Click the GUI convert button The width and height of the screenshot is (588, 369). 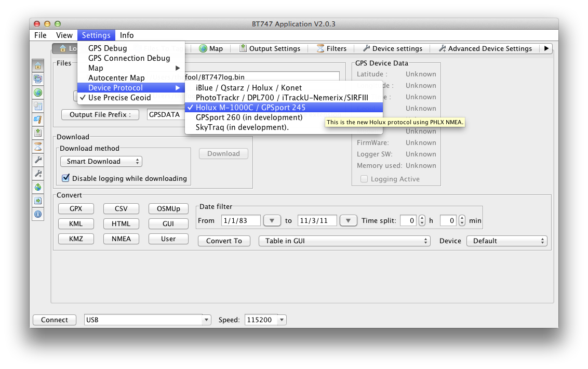pyautogui.click(x=168, y=223)
